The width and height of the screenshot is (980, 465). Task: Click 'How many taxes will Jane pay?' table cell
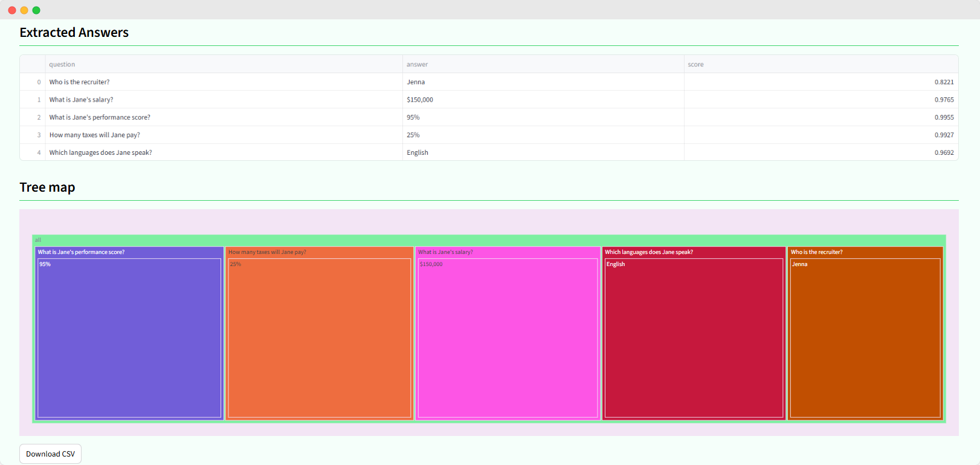(224, 135)
